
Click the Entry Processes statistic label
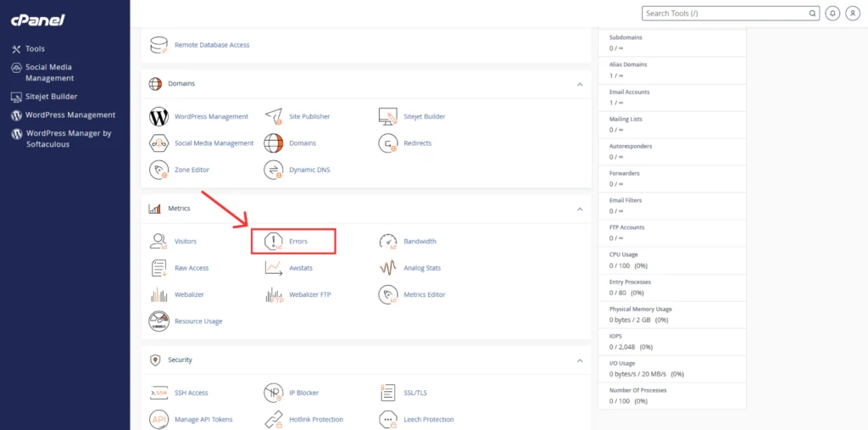(630, 282)
